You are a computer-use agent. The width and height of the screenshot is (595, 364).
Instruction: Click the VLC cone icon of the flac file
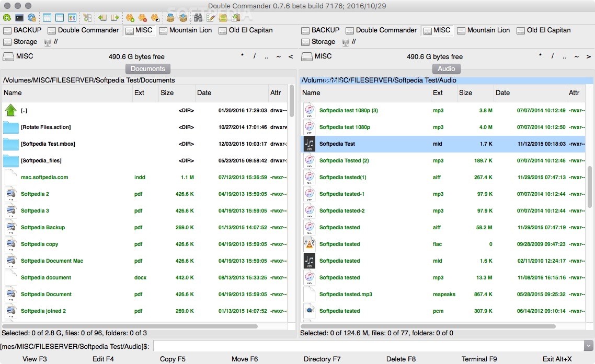(x=310, y=244)
